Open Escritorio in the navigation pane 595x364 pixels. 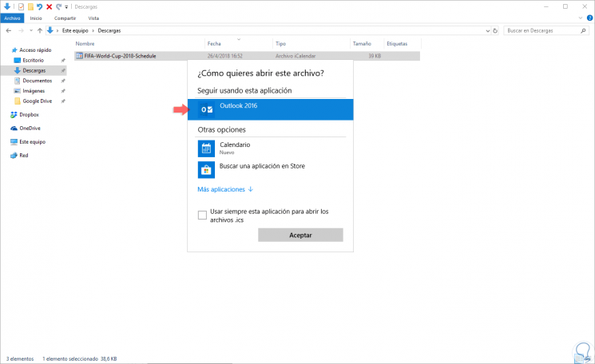pyautogui.click(x=33, y=61)
